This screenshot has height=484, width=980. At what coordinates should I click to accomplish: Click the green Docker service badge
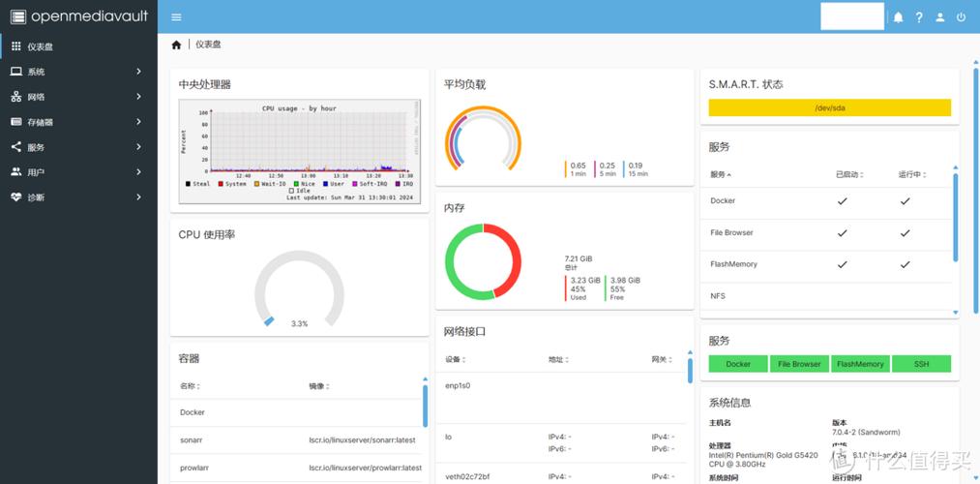738,364
